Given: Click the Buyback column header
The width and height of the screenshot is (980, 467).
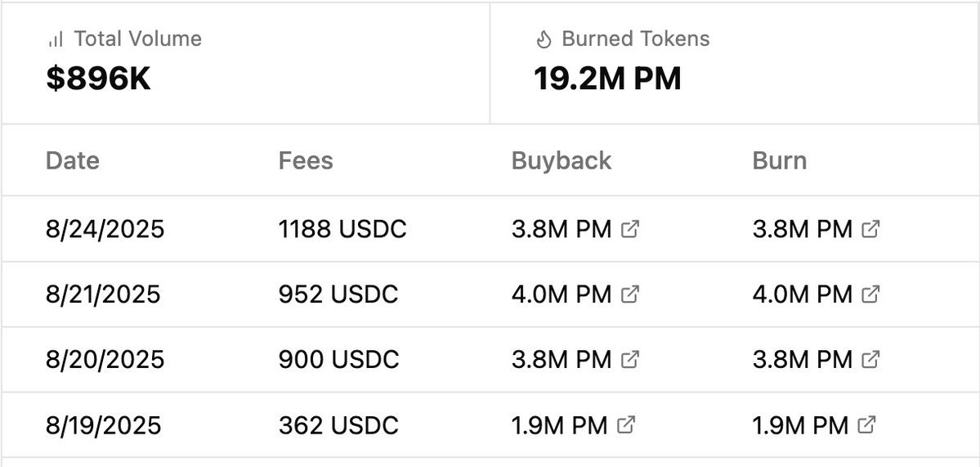Looking at the screenshot, I should pyautogui.click(x=562, y=160).
